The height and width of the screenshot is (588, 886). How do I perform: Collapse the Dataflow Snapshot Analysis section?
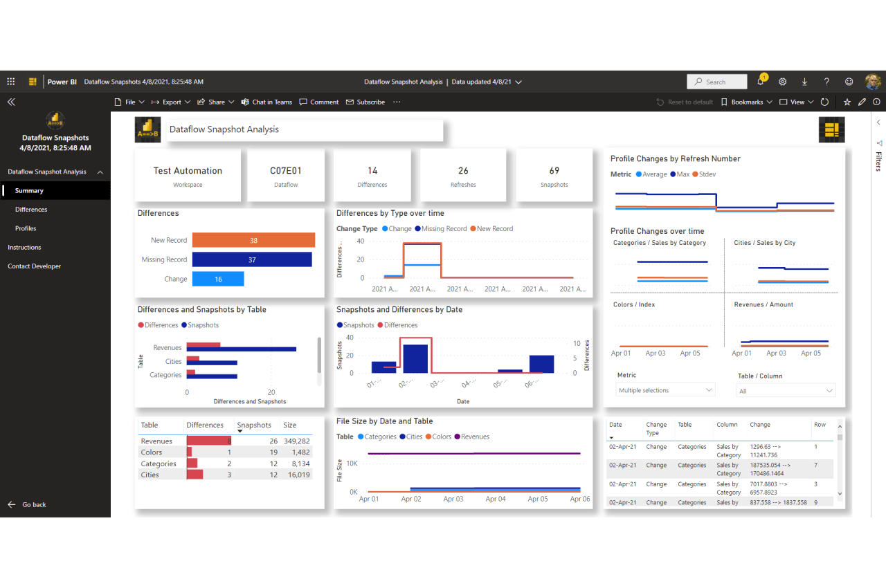click(100, 172)
